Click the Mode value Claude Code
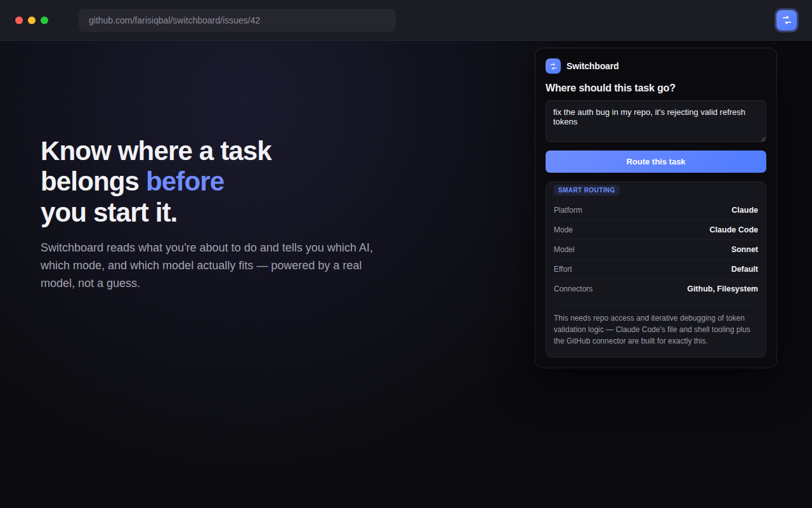The width and height of the screenshot is (812, 508). [734, 230]
